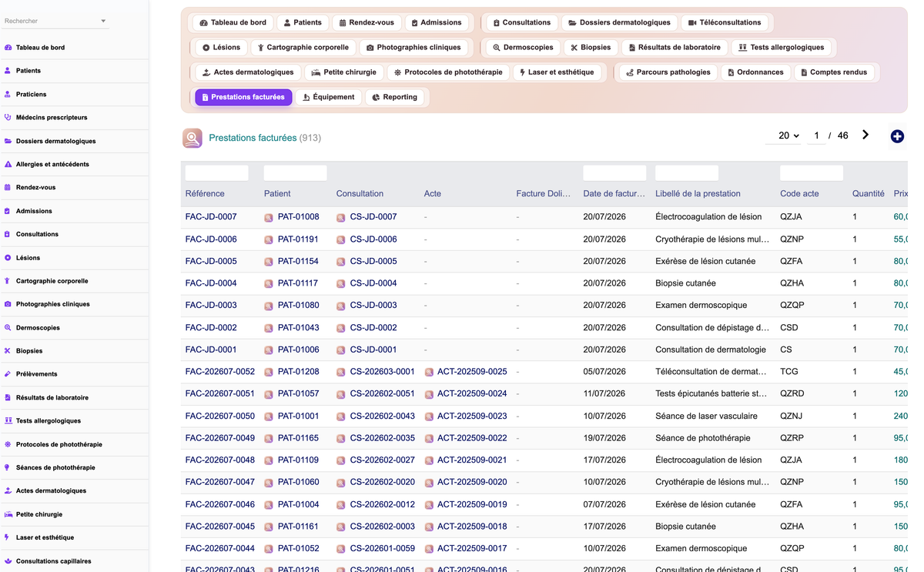Open invoice FAC-JD-0007

click(211, 217)
